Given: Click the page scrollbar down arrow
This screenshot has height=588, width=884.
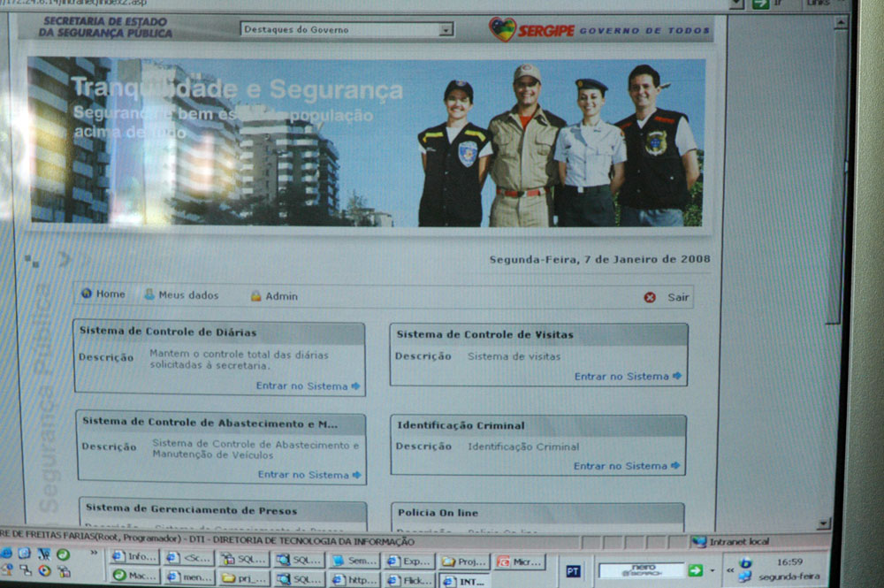Looking at the screenshot, I should point(824,523).
